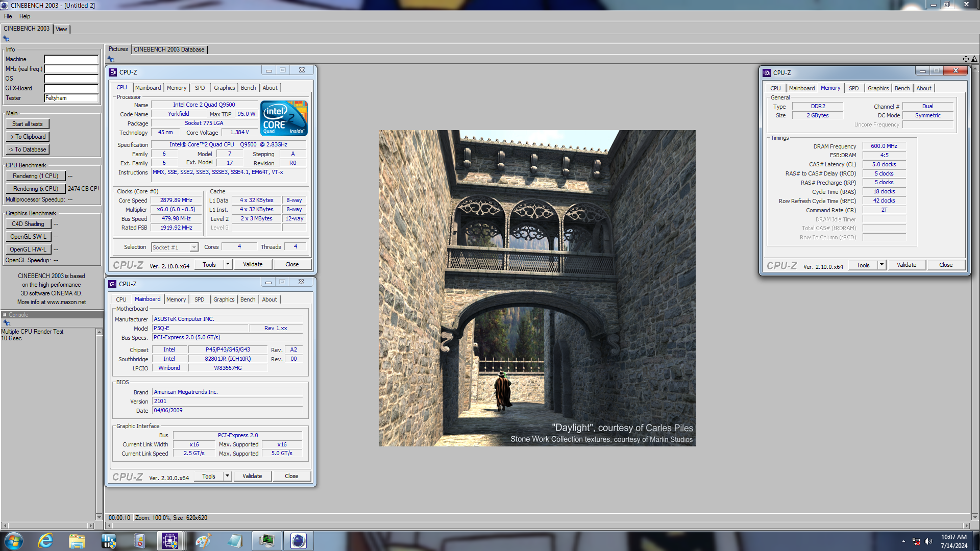Screen dimensions: 980x551
Task: Open the Paint palette icon in taskbar
Action: (x=203, y=541)
